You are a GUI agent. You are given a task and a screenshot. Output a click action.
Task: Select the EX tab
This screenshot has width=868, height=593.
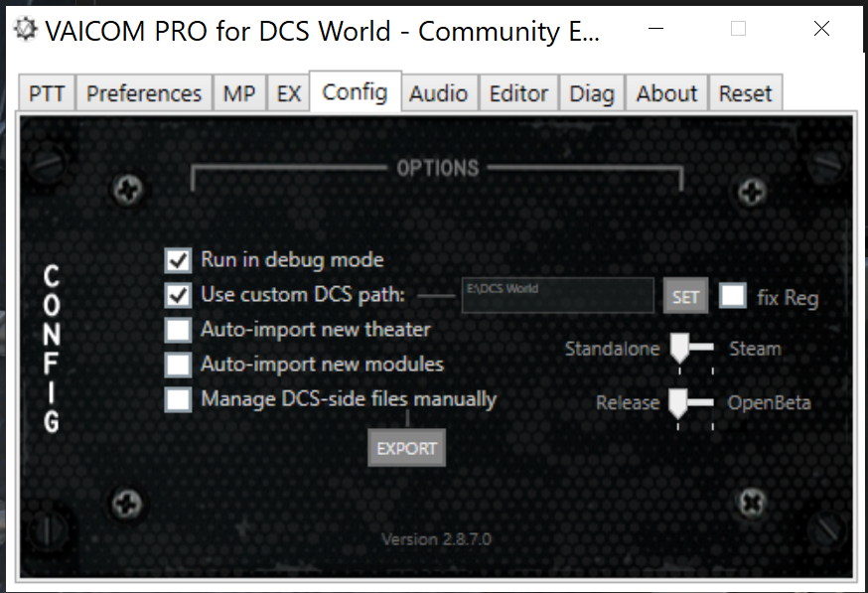(x=288, y=93)
